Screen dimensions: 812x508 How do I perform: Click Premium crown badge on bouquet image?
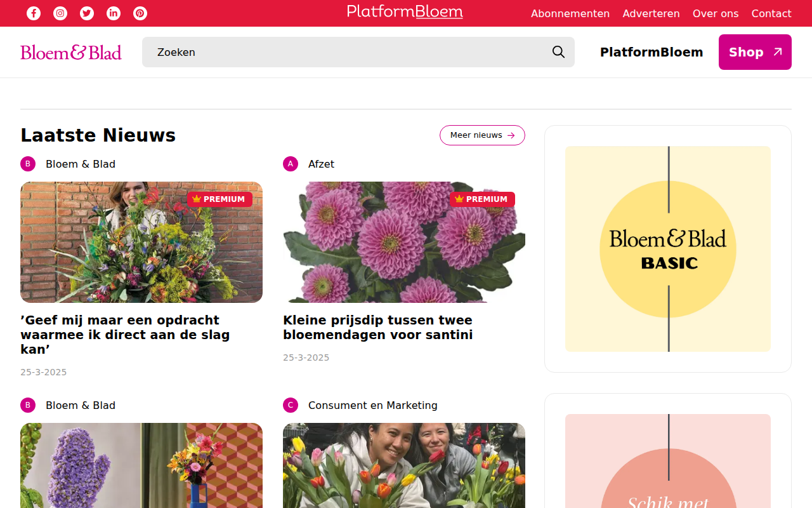[219, 199]
